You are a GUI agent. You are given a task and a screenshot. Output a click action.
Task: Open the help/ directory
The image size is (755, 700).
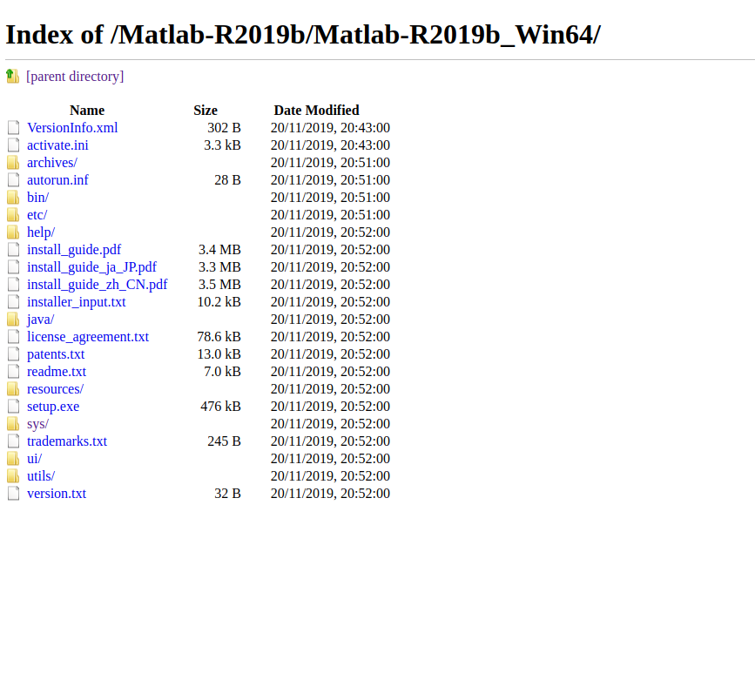41,232
